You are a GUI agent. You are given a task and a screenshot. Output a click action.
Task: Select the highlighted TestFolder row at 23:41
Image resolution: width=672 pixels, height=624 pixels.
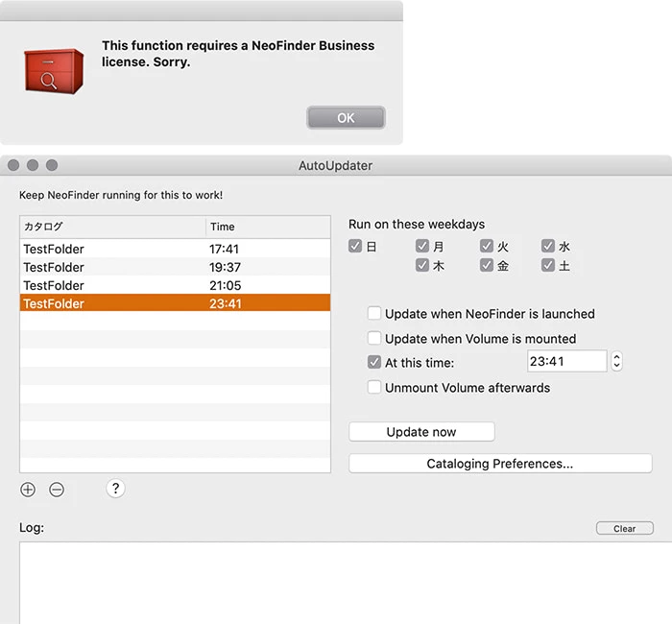point(175,303)
